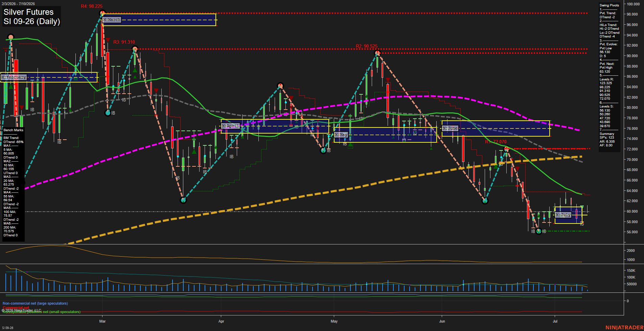
Task: Click the 'HiLo Trend:' entry in Swing Pivots
Action: tap(608, 25)
